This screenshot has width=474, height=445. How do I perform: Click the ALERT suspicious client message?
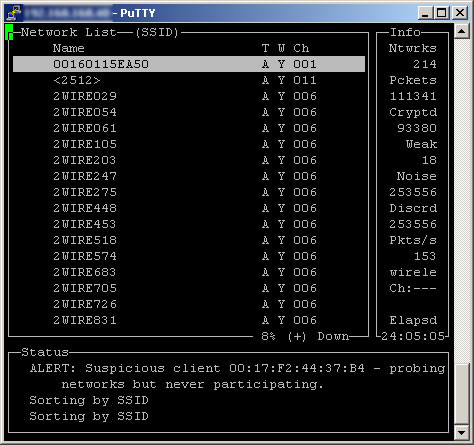[237, 376]
